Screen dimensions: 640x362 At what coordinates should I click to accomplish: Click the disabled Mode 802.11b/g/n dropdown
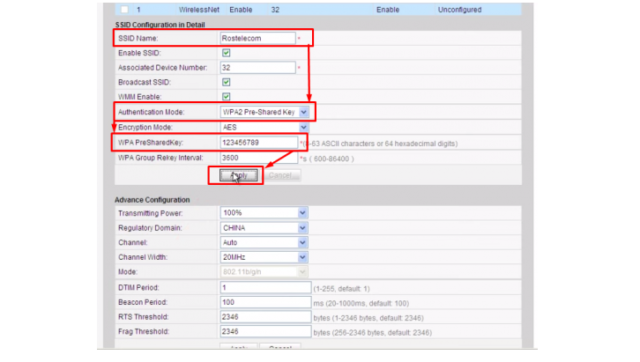click(x=264, y=272)
